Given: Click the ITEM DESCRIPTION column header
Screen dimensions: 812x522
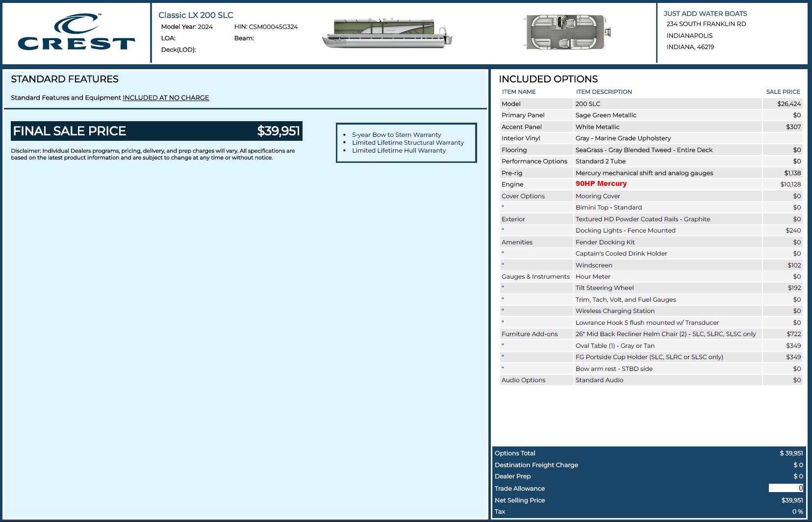Looking at the screenshot, I should click(604, 92).
